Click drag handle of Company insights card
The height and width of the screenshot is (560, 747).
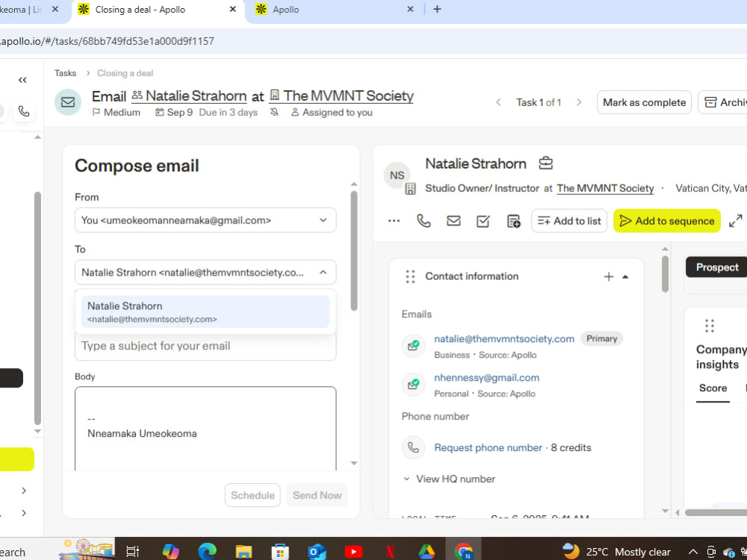(710, 326)
